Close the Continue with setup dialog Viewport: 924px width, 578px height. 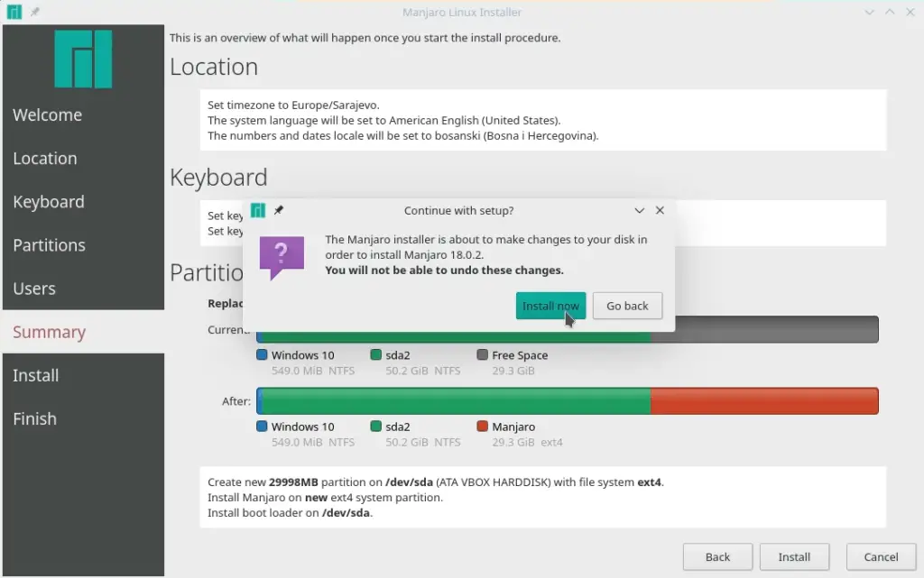[660, 210]
